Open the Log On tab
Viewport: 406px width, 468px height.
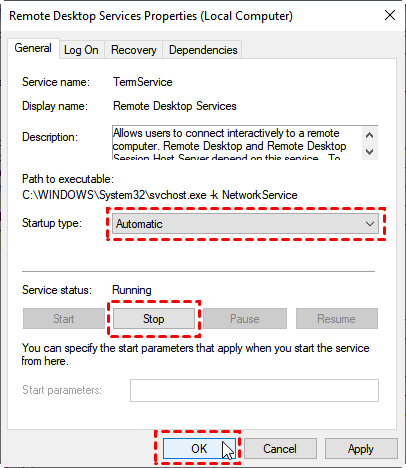(x=81, y=50)
